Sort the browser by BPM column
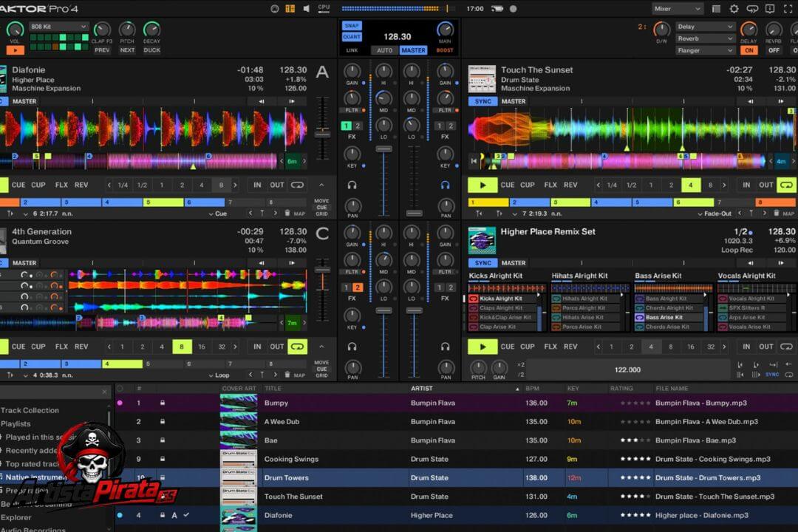Viewport: 798px width, 532px height. point(532,389)
